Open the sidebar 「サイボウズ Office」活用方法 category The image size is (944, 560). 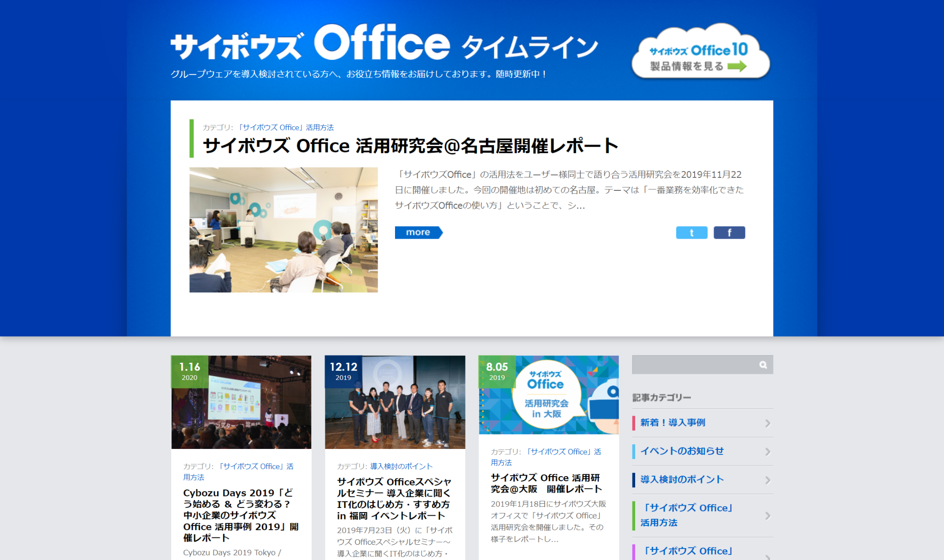point(702,515)
